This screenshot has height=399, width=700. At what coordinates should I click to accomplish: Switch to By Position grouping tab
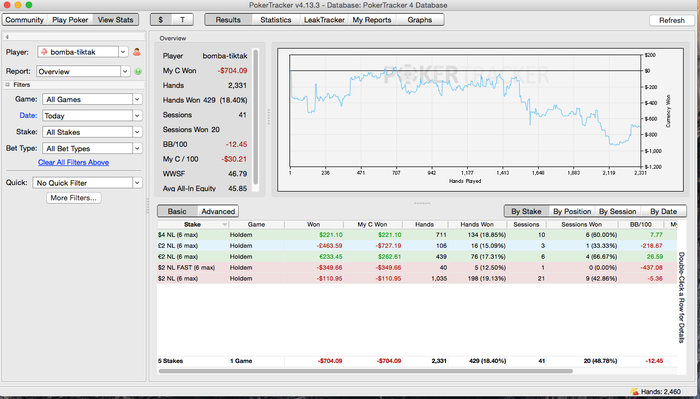tap(572, 211)
